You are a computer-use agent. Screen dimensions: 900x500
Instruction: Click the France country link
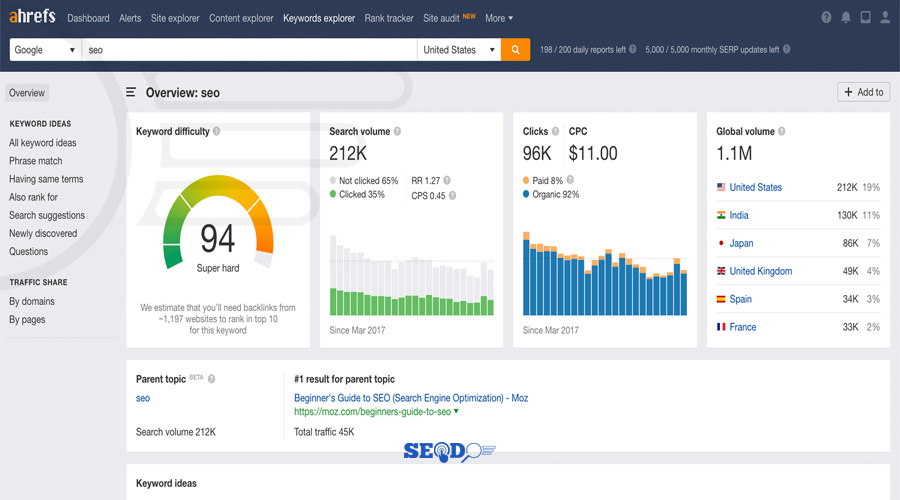(x=743, y=327)
